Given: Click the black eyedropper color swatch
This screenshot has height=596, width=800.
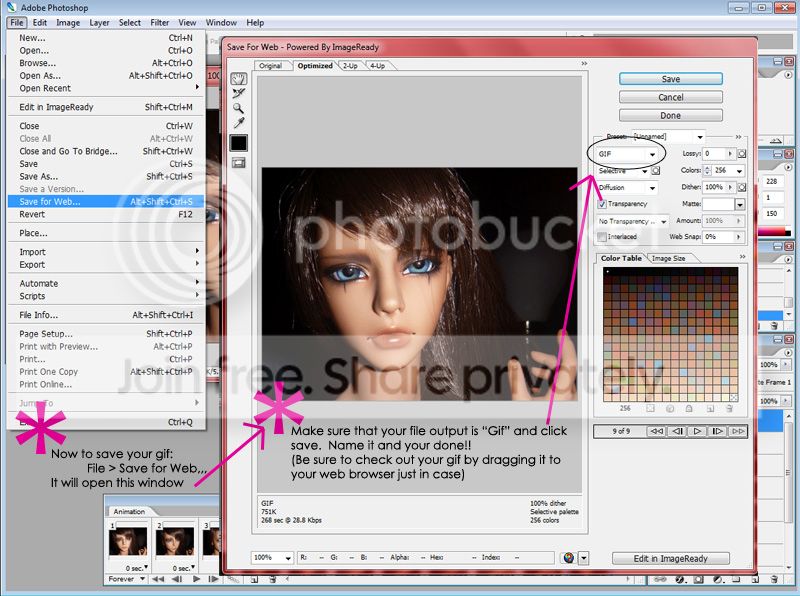Looking at the screenshot, I should [x=238, y=143].
